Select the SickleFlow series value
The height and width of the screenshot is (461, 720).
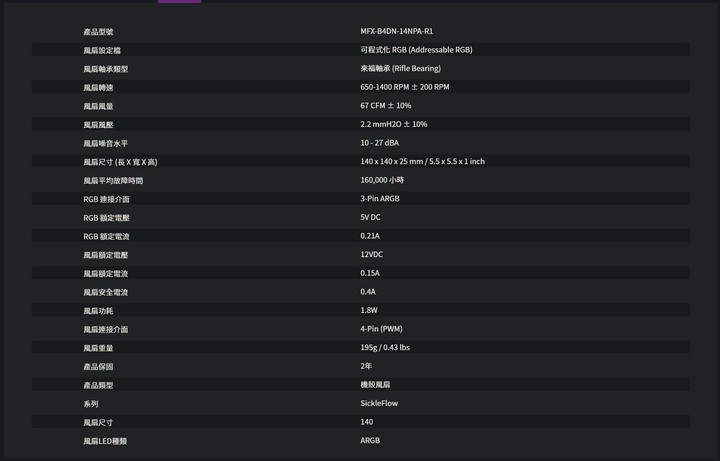pyautogui.click(x=379, y=403)
